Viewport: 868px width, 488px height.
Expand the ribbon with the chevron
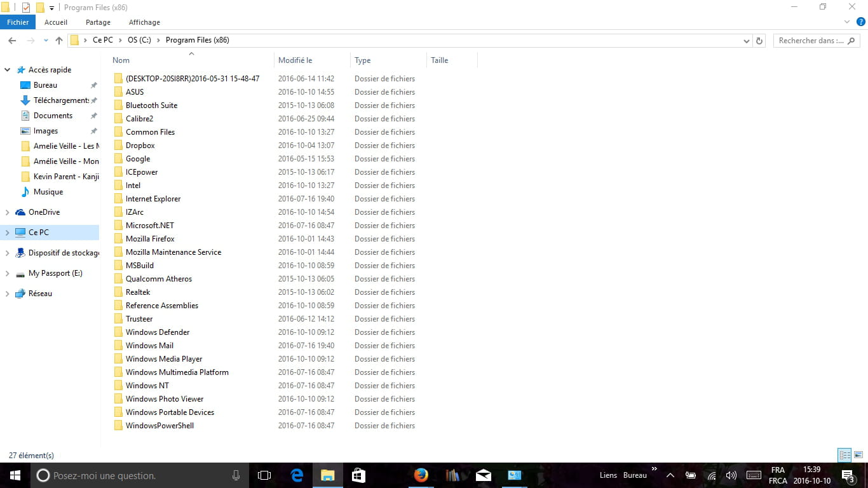click(846, 22)
